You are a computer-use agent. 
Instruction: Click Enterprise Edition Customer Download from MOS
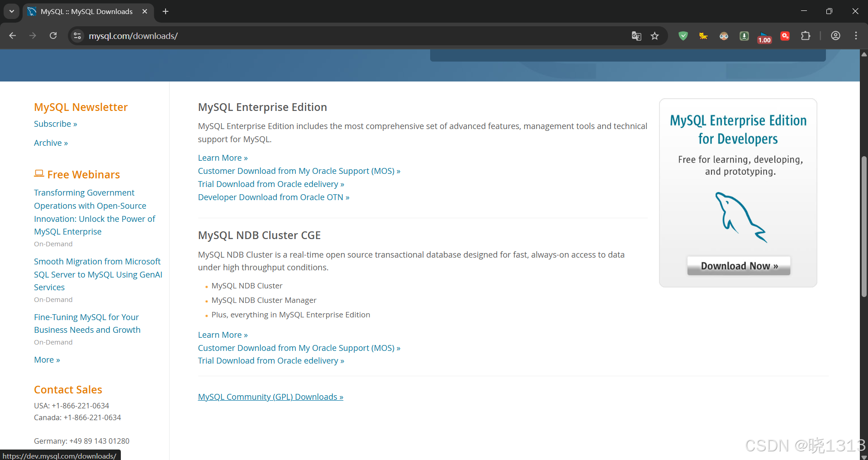pos(299,171)
